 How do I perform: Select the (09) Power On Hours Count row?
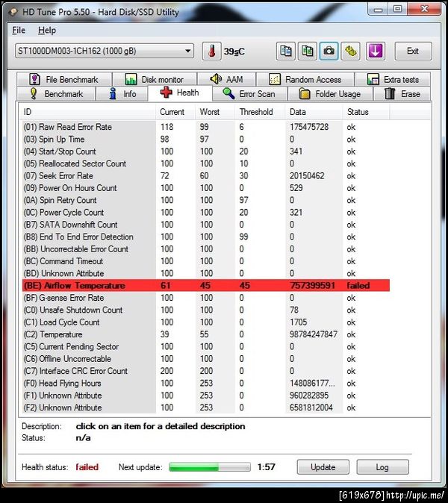pyautogui.click(x=206, y=188)
